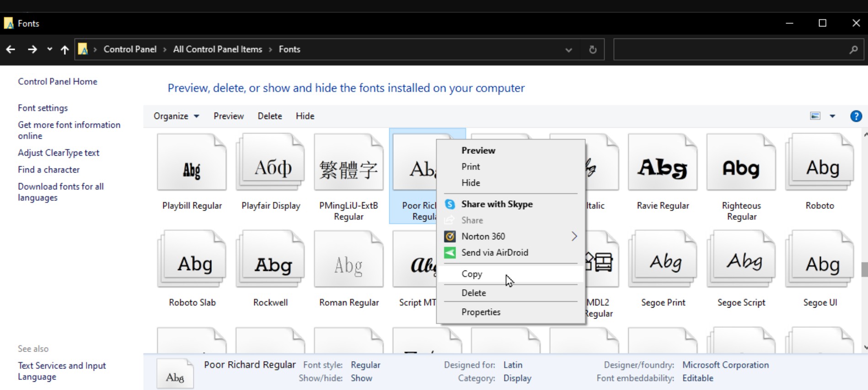
Task: Select the Segoe UI font icon
Action: tap(820, 259)
